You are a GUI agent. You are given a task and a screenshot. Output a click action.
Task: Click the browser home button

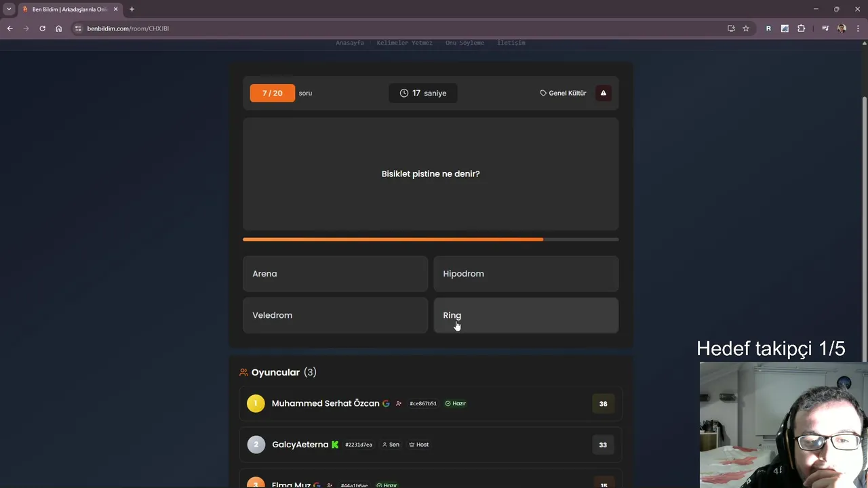coord(59,28)
